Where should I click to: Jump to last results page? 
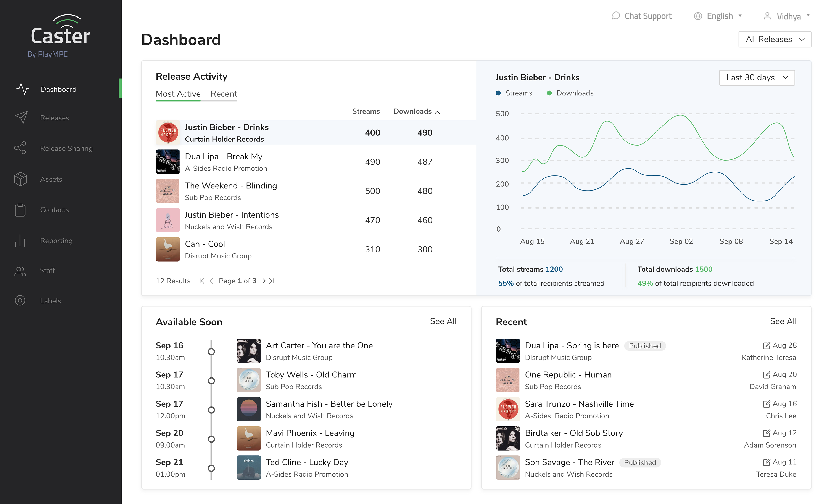[272, 281]
